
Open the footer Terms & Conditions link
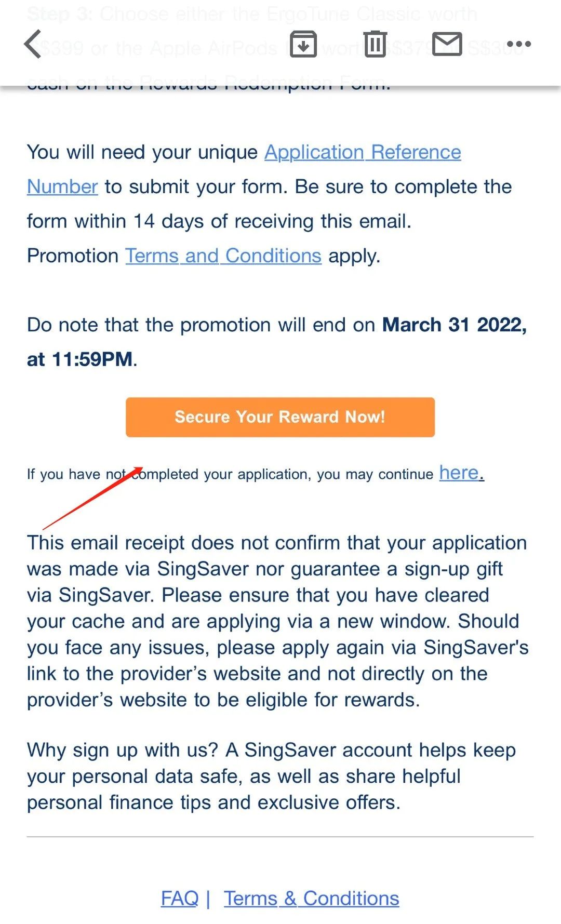(312, 898)
